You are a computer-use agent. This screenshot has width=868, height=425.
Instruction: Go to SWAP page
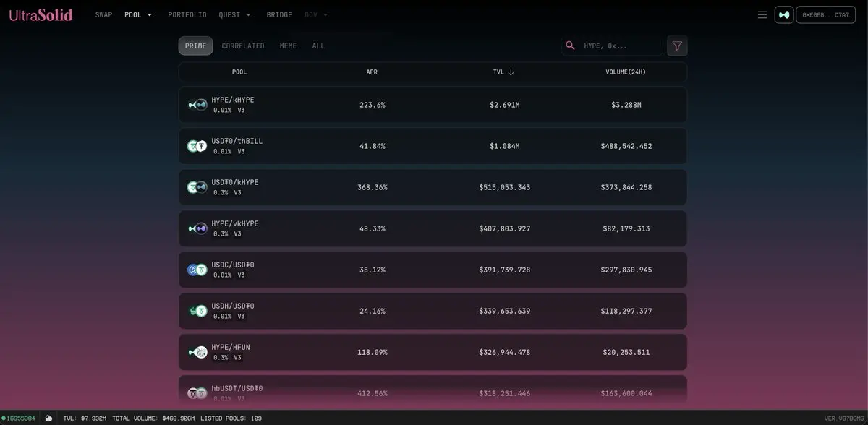103,14
